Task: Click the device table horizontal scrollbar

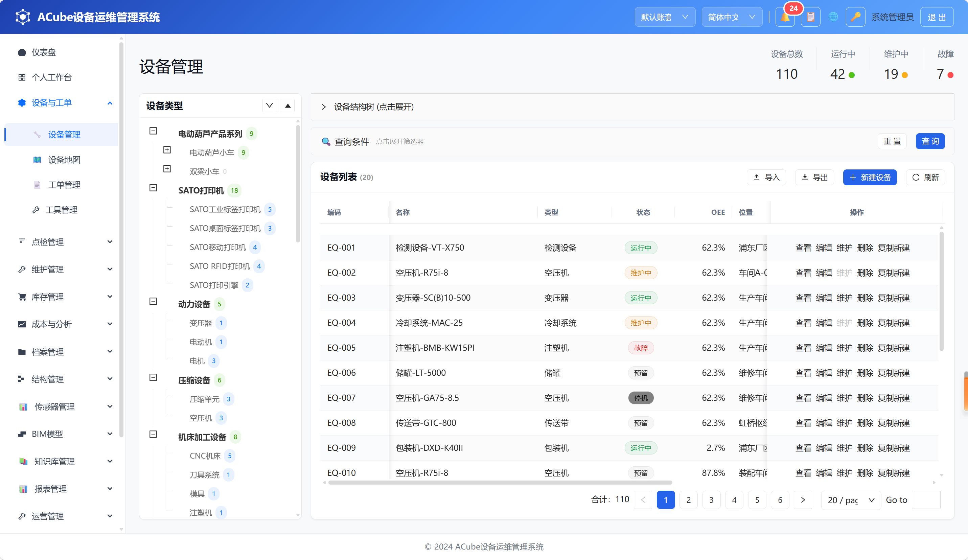Action: point(500,483)
